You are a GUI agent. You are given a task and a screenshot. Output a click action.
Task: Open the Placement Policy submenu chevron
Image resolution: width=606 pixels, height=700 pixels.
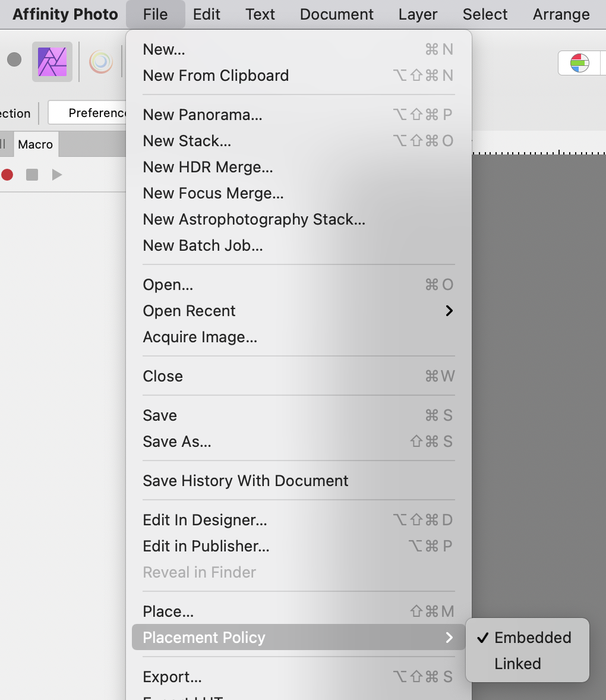click(450, 638)
